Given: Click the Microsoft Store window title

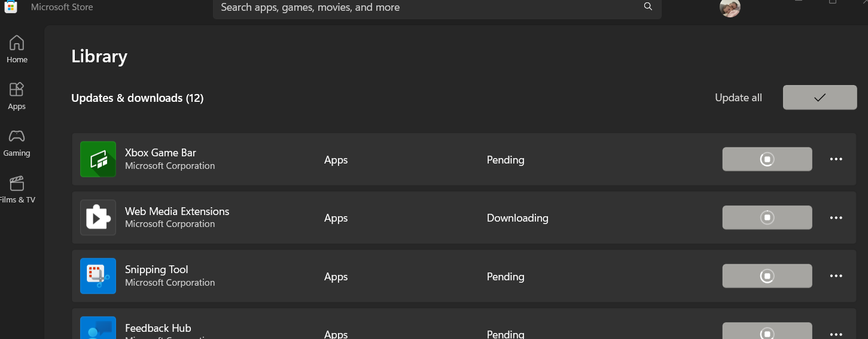Looking at the screenshot, I should [62, 7].
